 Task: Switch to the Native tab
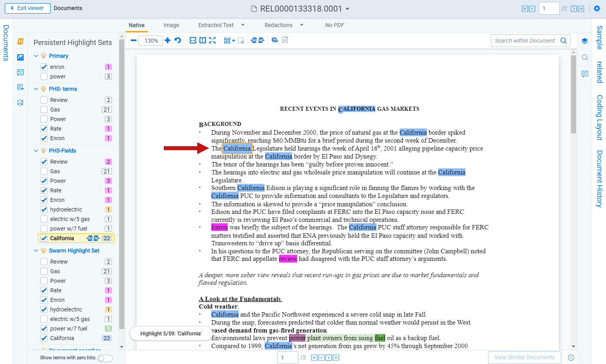click(x=137, y=25)
